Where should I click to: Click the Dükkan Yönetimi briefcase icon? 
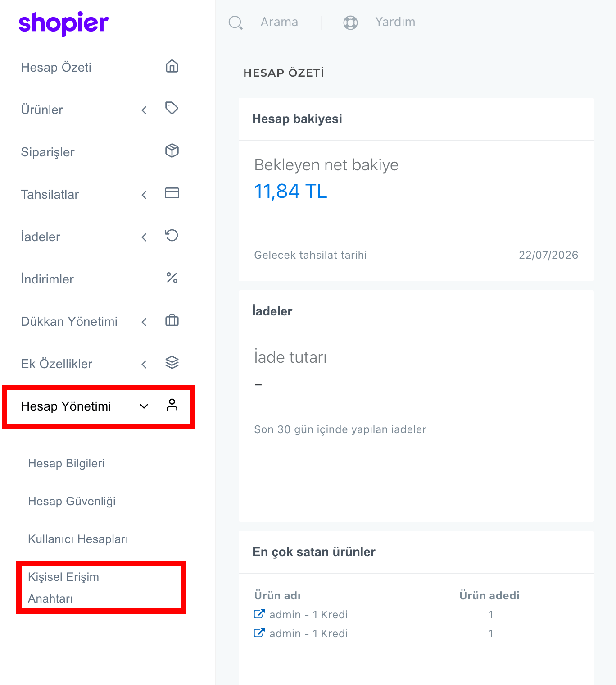tap(172, 320)
